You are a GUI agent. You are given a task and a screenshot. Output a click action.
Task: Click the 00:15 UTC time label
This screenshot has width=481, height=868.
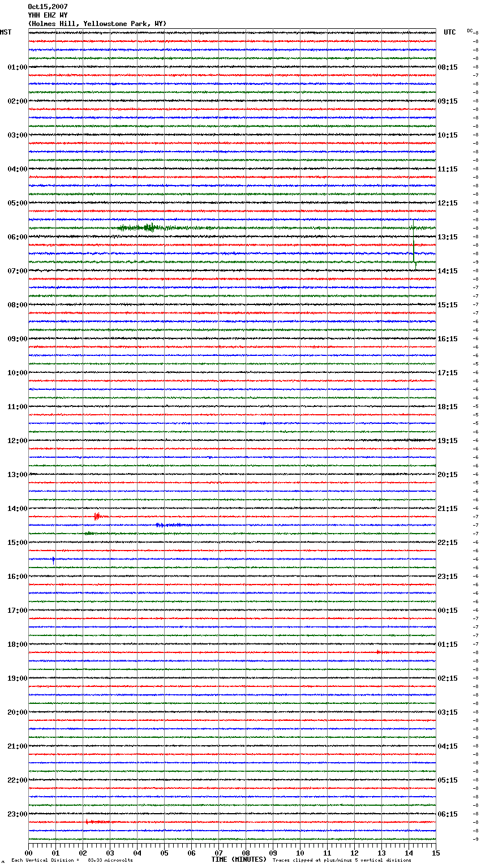tap(448, 611)
